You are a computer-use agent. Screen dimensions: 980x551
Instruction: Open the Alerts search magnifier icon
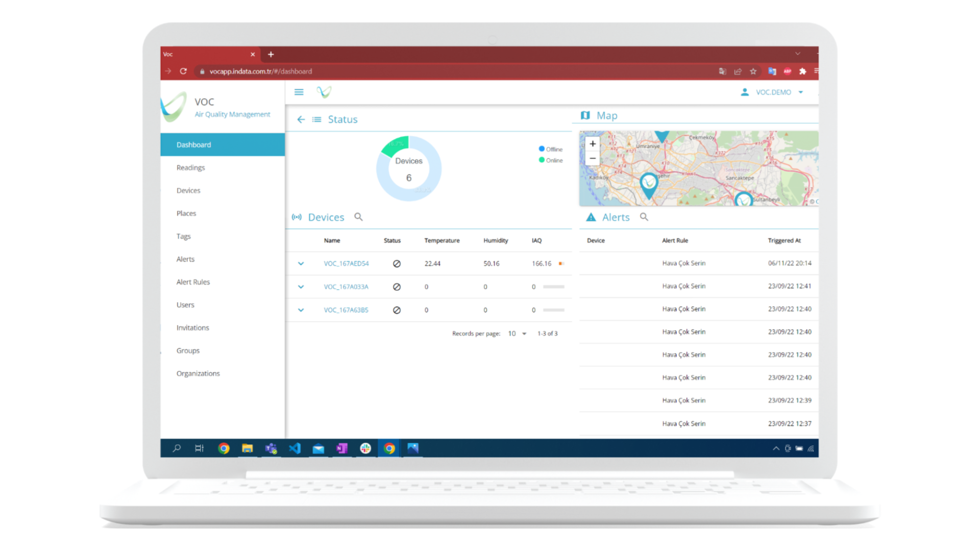644,217
